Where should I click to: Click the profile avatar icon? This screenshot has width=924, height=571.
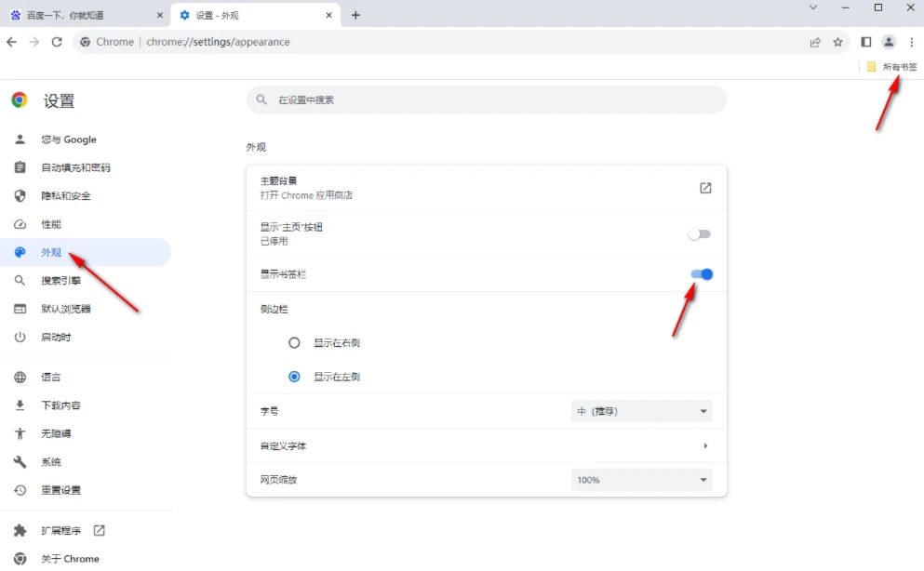pos(888,42)
